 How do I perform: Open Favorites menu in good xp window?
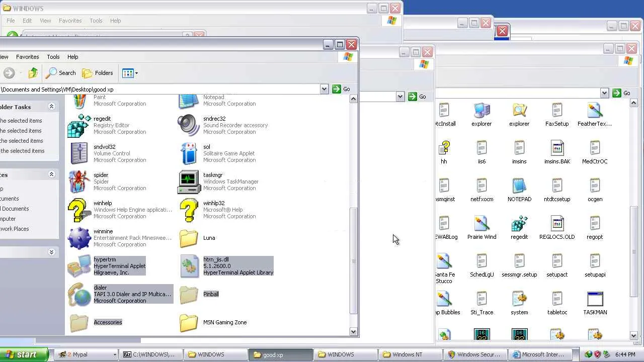27,57
